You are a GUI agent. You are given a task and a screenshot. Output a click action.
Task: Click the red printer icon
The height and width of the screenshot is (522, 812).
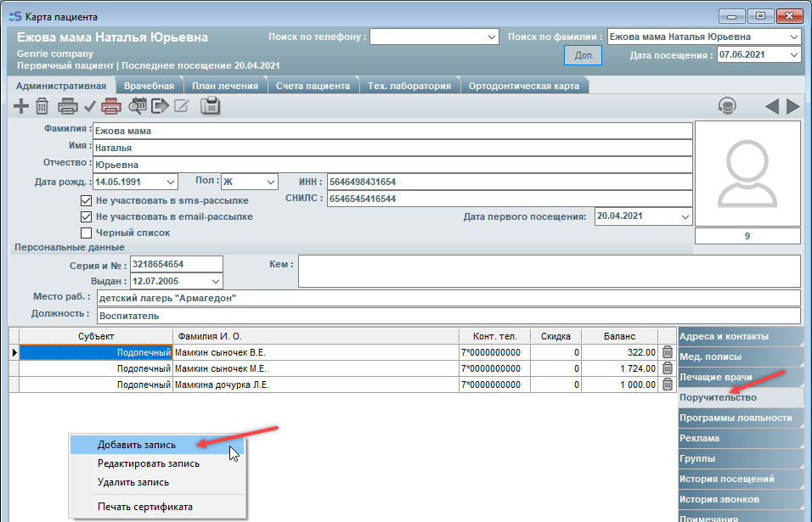111,106
